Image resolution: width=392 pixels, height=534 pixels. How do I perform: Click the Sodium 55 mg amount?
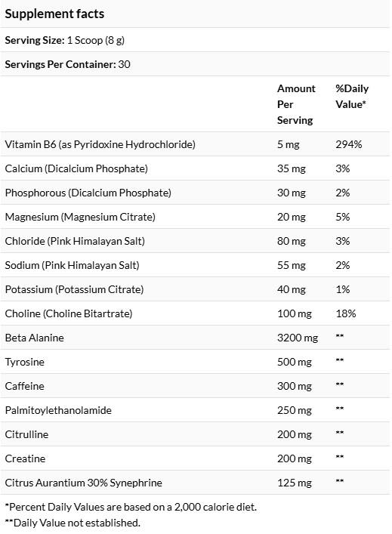[x=292, y=265]
